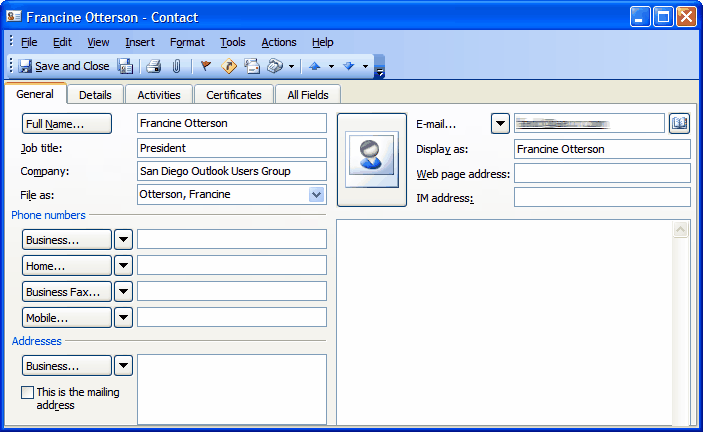Click the Full Name button

[67, 124]
